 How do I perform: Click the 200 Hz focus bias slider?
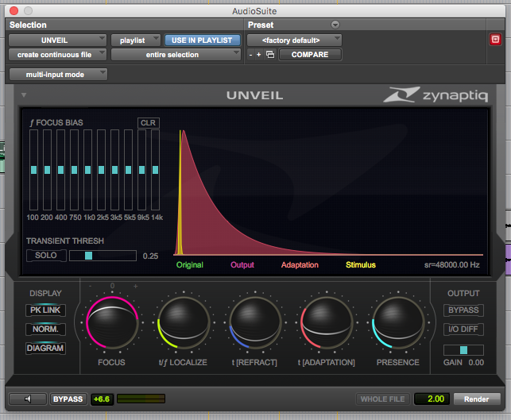point(47,170)
